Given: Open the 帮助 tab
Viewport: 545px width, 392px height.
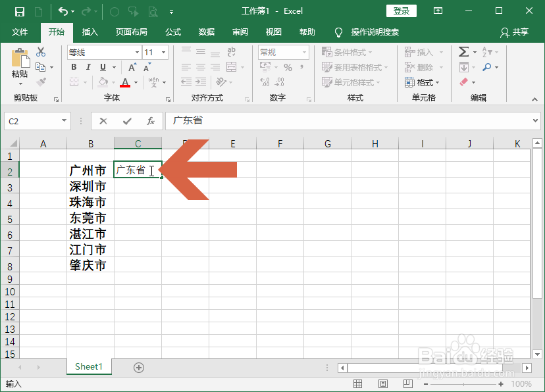Looking at the screenshot, I should [307, 32].
